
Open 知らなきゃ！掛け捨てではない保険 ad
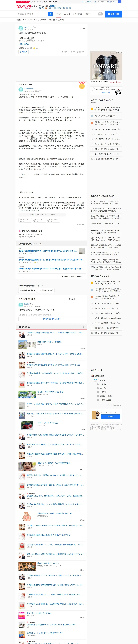(50, 392)
